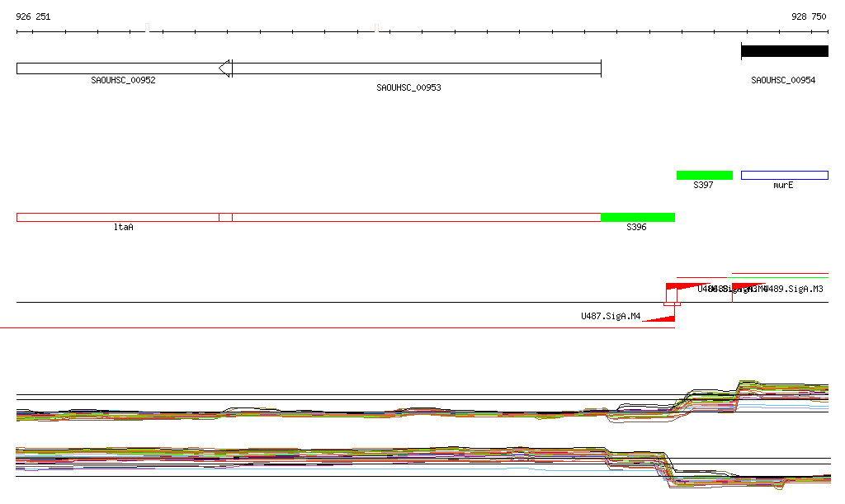Click the SAOUHSC_00954 label text
The height and width of the screenshot is (504, 845).
point(783,80)
